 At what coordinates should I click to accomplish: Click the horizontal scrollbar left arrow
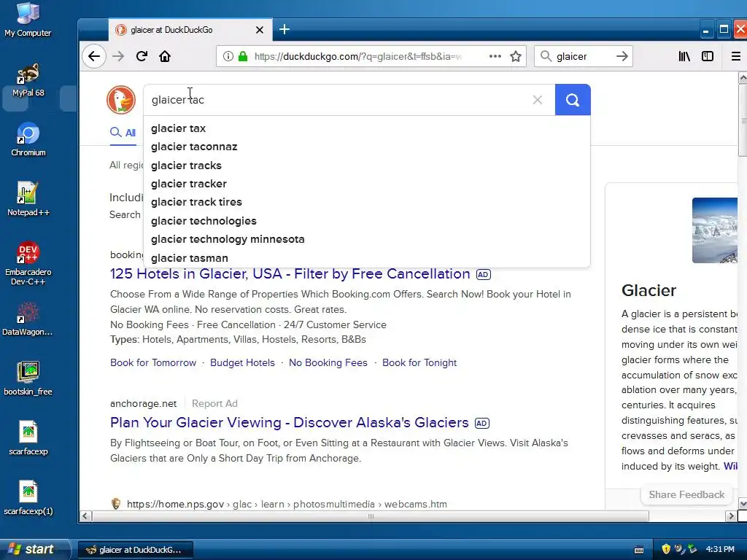(x=86, y=516)
